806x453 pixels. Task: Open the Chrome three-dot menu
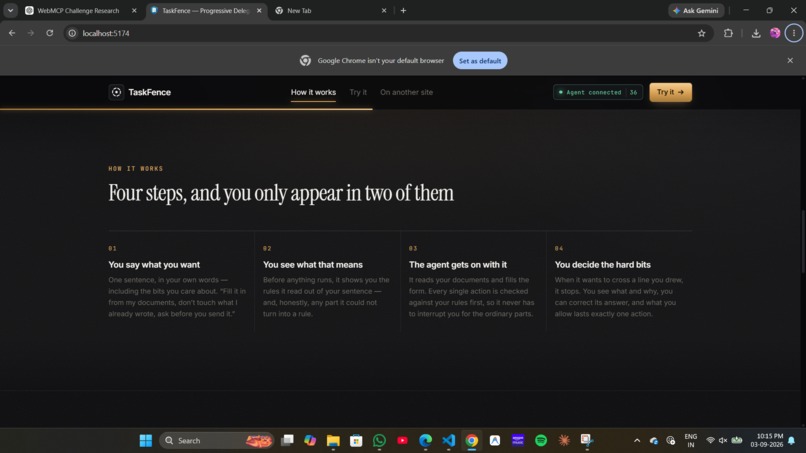click(794, 33)
